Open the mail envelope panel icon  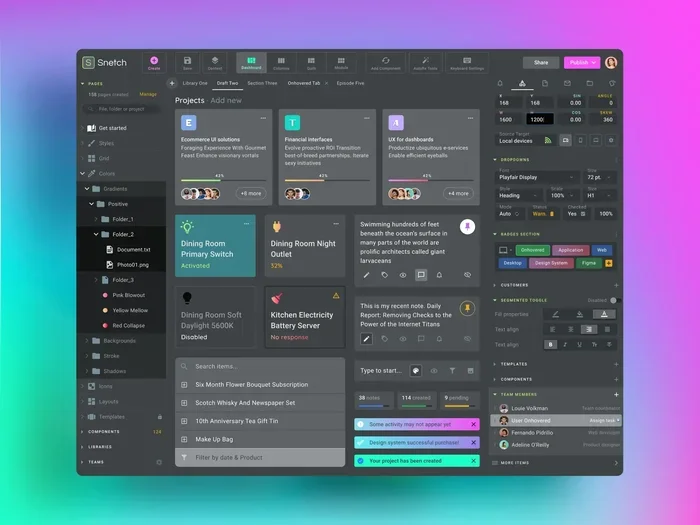coord(567,83)
